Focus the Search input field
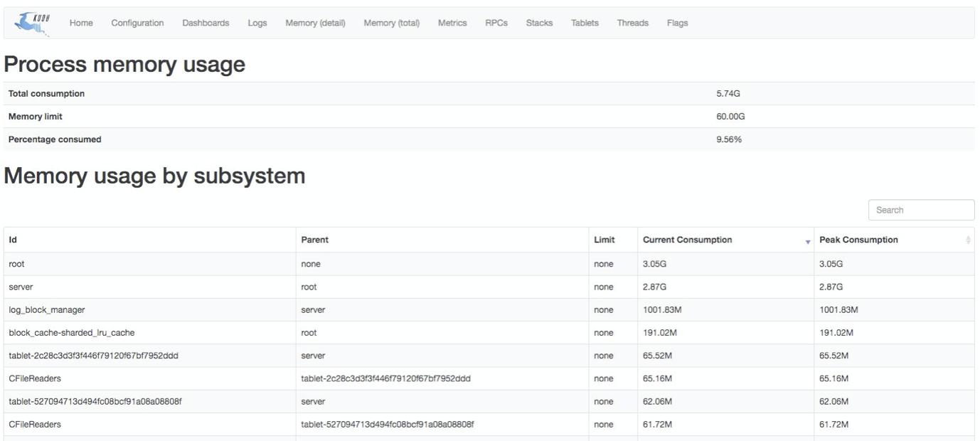This screenshot has height=441, width=980. 921,210
